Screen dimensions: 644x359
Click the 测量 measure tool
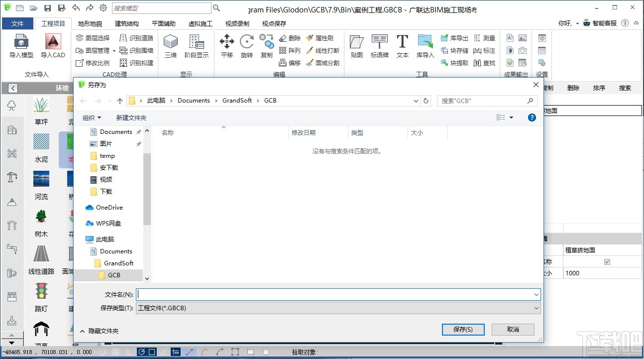(484, 38)
